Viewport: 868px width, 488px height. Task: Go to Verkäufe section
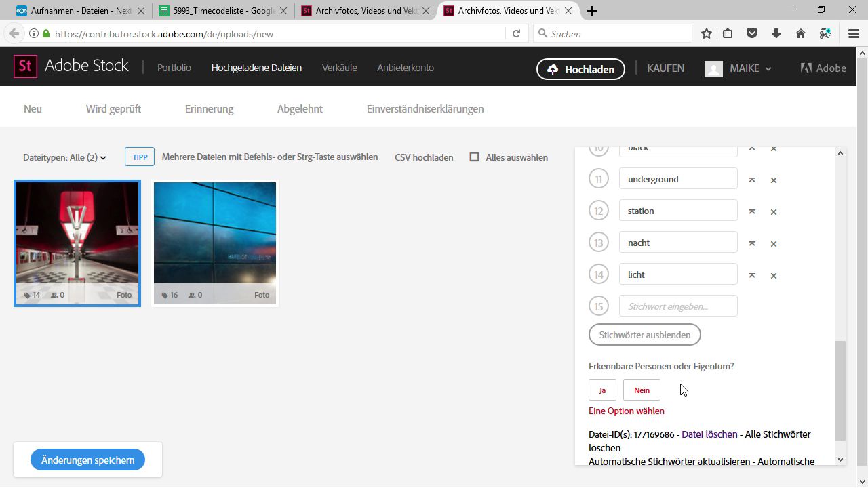point(339,68)
